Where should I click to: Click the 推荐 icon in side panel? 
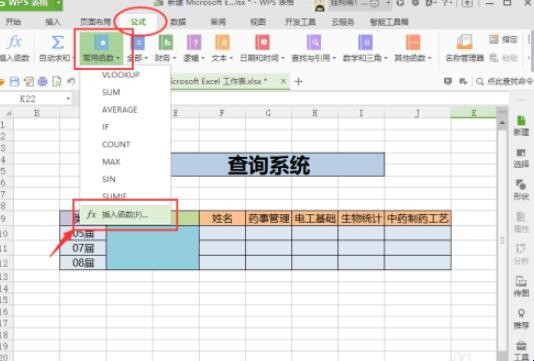click(521, 318)
